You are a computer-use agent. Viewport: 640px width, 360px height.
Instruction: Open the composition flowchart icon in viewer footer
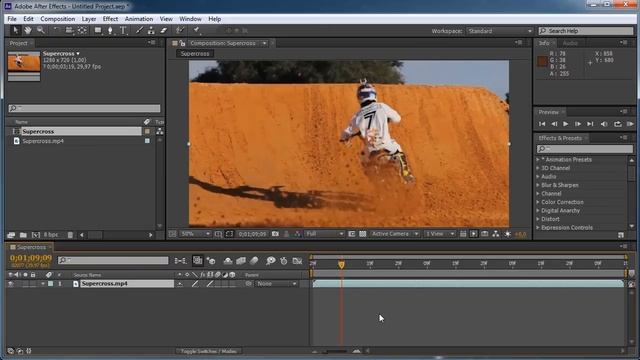coord(496,234)
